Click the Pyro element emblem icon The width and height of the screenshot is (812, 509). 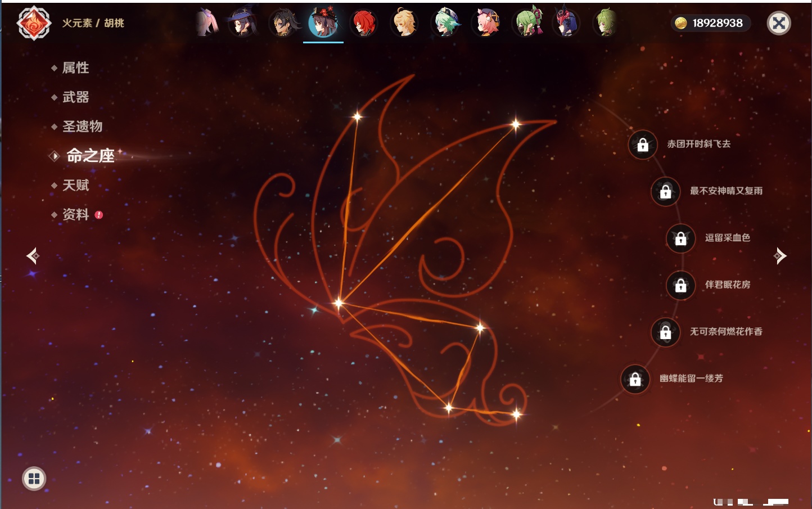34,23
